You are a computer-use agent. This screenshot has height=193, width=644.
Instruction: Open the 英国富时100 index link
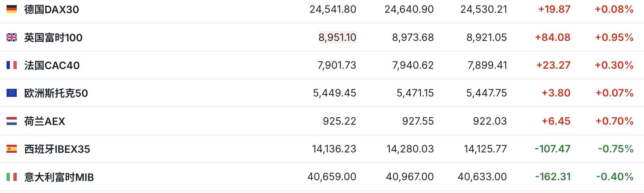pos(53,37)
